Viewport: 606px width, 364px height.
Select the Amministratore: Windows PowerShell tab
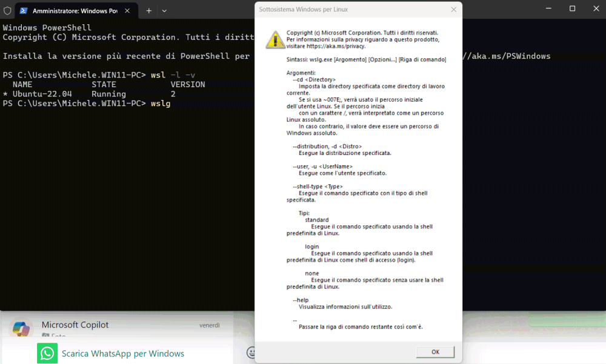point(75,11)
